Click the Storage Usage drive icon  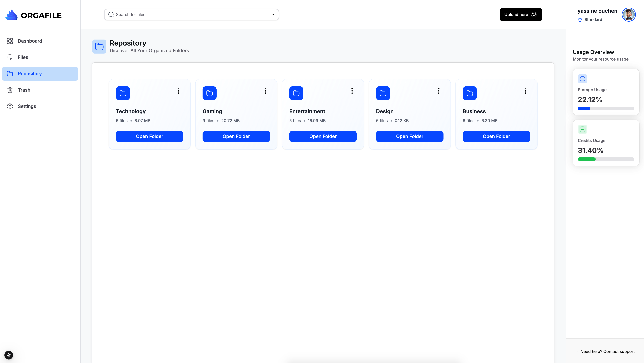point(582,79)
